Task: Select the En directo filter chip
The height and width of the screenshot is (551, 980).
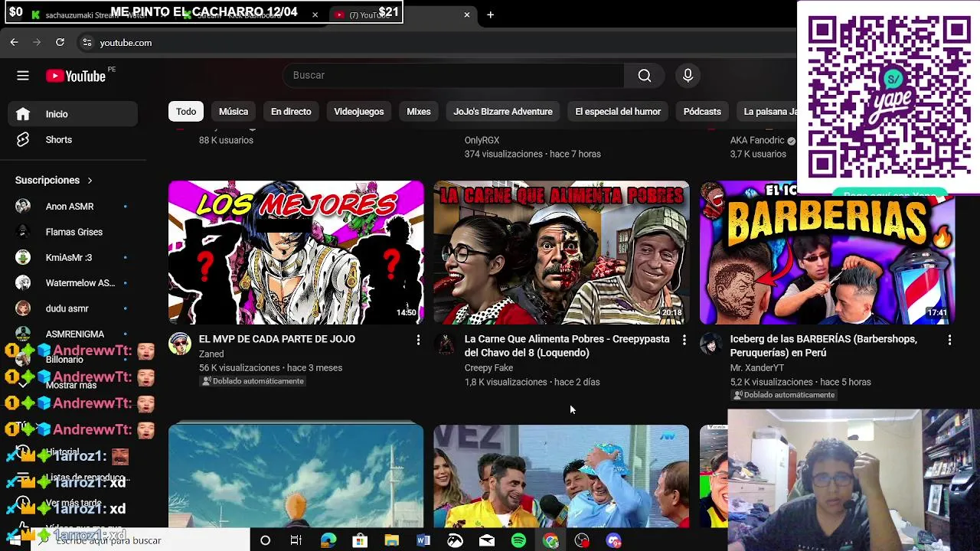Action: coord(291,112)
